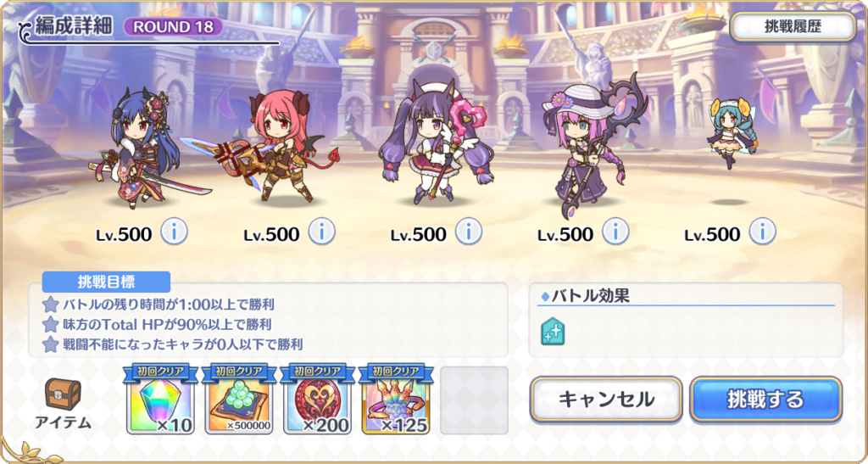Open info for the white-hat staff mage
This screenshot has height=464, width=868.
(x=615, y=233)
